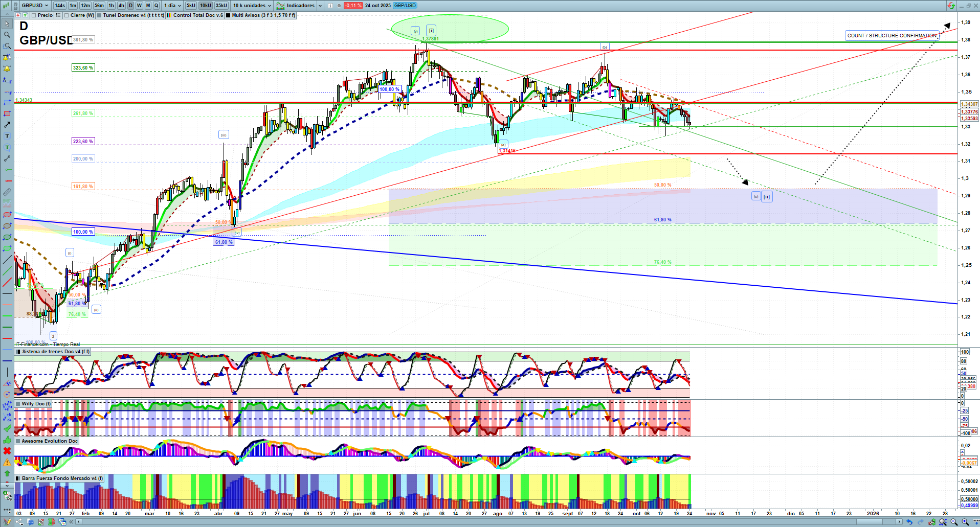Click the yellow warning triangle icon
The width and height of the screenshot is (980, 527).
pos(7,462)
